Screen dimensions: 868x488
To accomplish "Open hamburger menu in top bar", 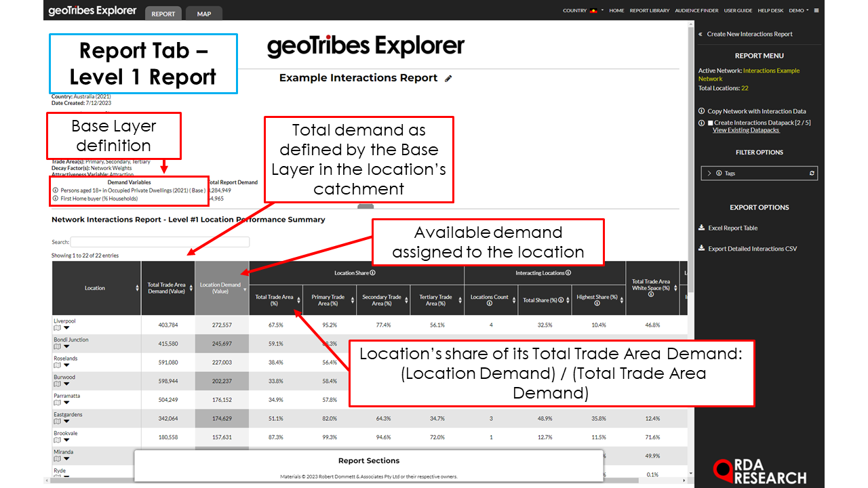I will click(x=816, y=11).
